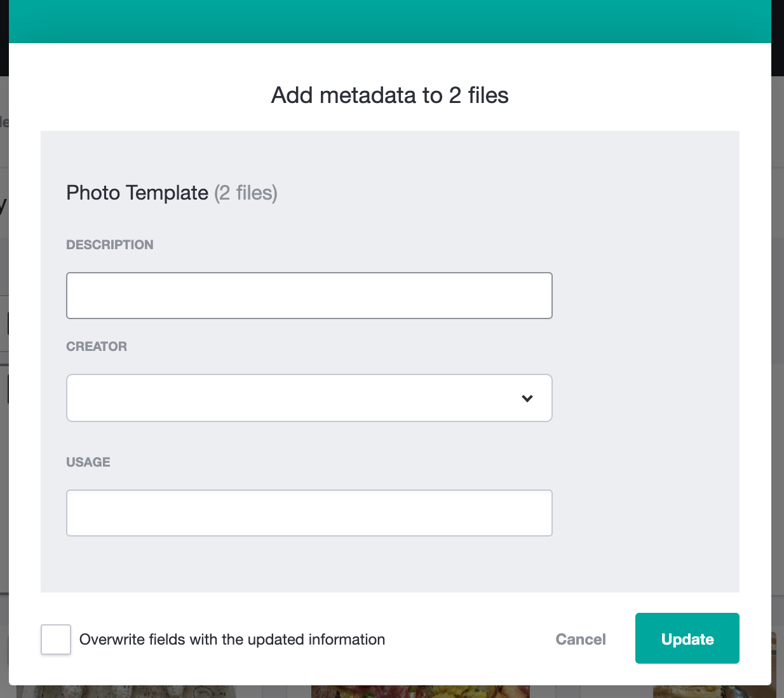This screenshot has height=698, width=784.
Task: Select the colorful food thumbnail below dialog
Action: pyautogui.click(x=421, y=692)
